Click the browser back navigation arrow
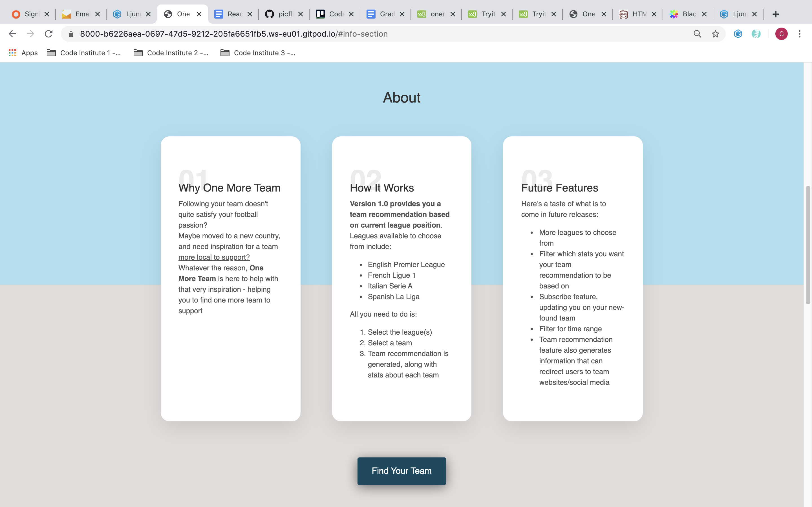Screen dimensions: 812x507 click(12, 33)
